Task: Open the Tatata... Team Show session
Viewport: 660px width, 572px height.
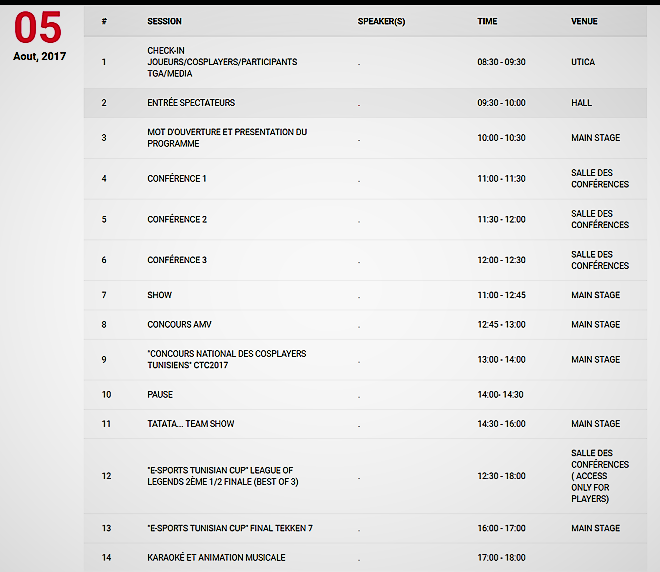Action: pos(190,424)
